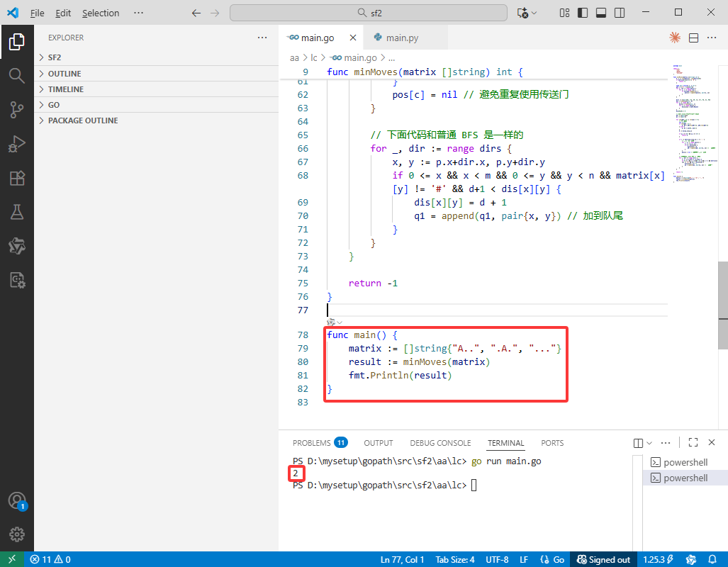The image size is (728, 567).
Task: Open the extension dropdown beside search box
Action: (534, 13)
